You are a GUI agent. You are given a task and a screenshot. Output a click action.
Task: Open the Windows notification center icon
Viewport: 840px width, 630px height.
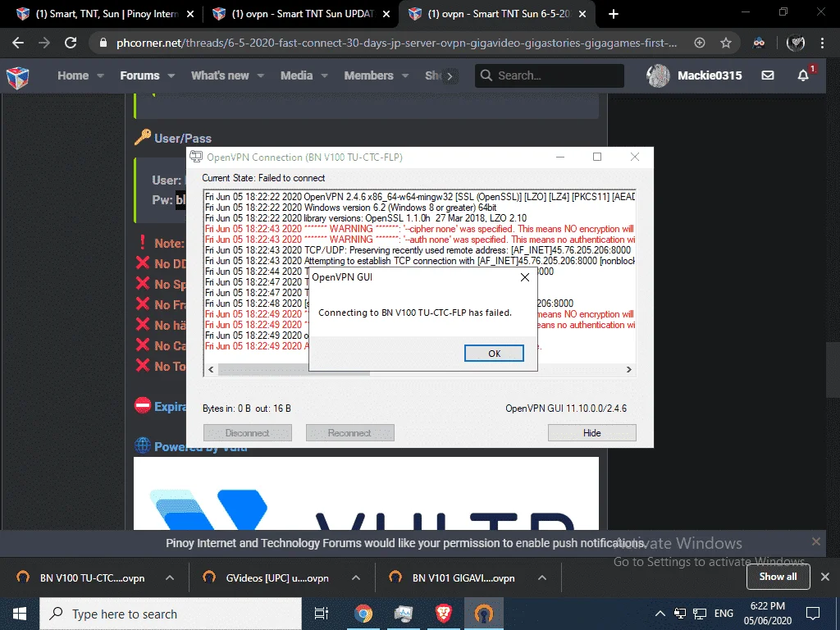(813, 614)
